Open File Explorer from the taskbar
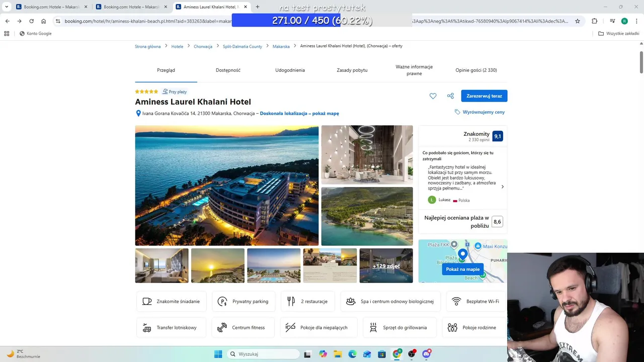The height and width of the screenshot is (362, 644). tap(338, 354)
